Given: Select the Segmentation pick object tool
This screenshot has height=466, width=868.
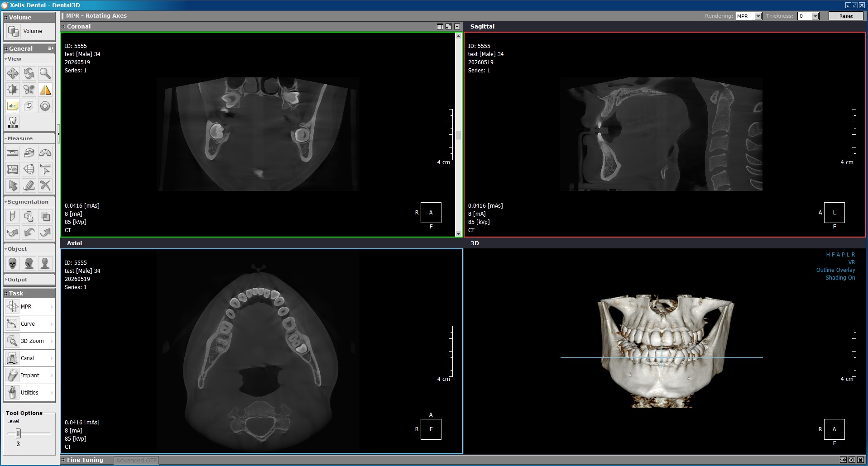Looking at the screenshot, I should coord(29,216).
